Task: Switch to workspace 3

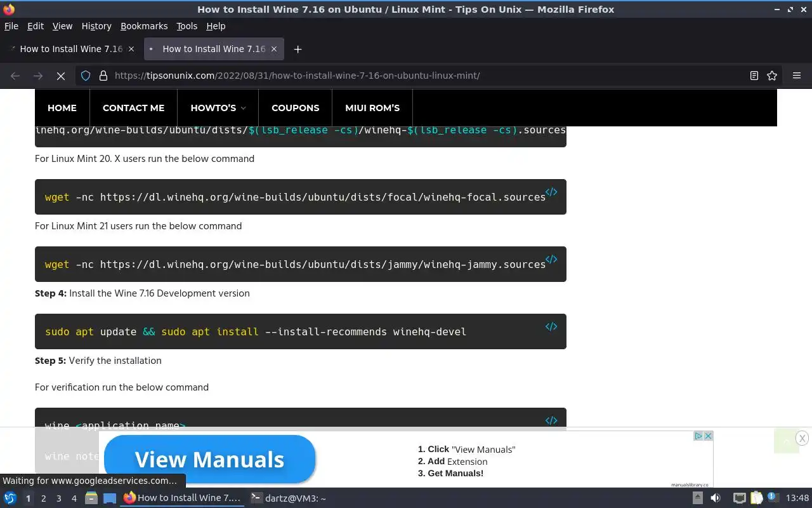Action: [58, 498]
